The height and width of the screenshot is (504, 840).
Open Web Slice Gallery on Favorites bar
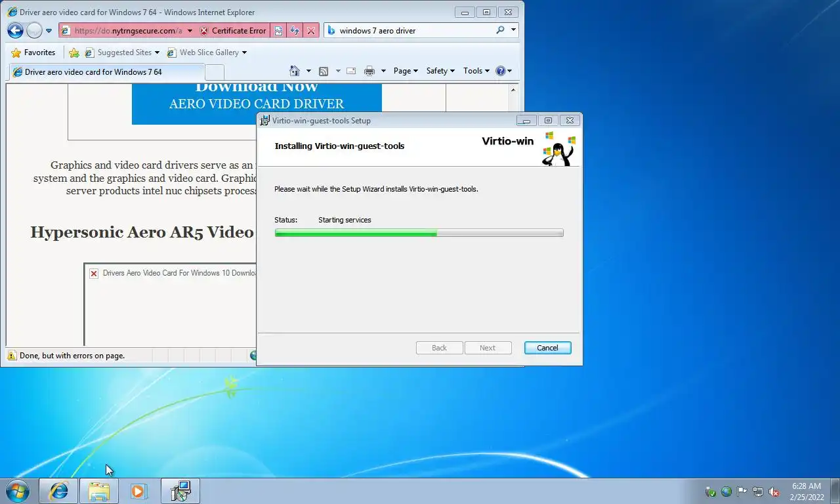click(x=207, y=52)
